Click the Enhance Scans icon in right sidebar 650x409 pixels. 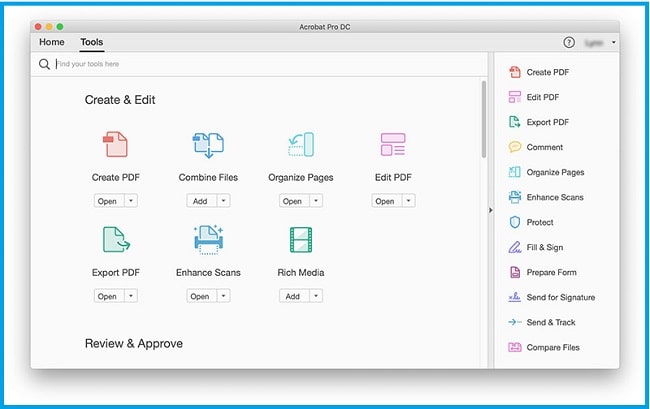tap(514, 197)
